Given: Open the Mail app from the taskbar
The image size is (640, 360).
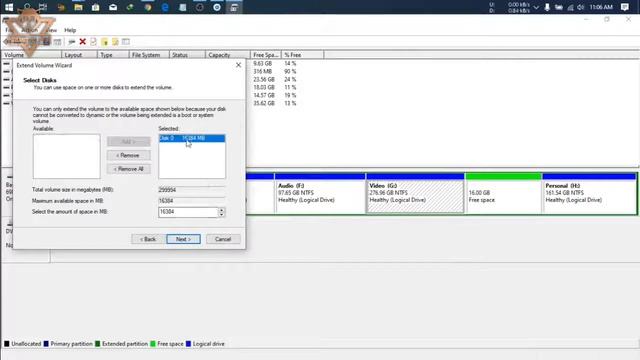Looking at the screenshot, I should pyautogui.click(x=113, y=7).
